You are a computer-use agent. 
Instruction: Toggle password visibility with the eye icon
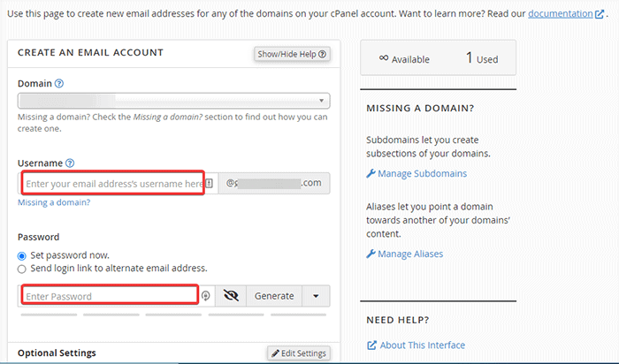[x=232, y=296]
